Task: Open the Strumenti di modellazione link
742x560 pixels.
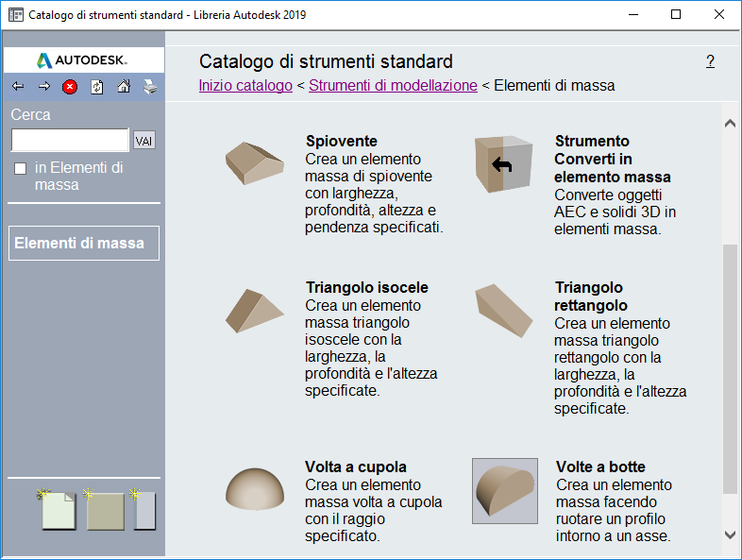Action: (x=393, y=86)
